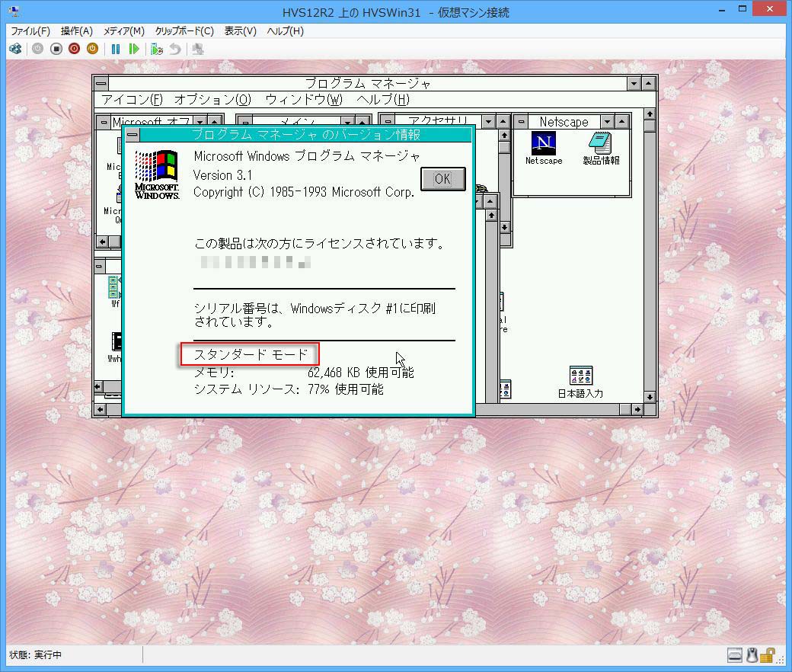Click the 'スタンダード モード' text
This screenshot has height=672, width=792.
[x=251, y=355]
